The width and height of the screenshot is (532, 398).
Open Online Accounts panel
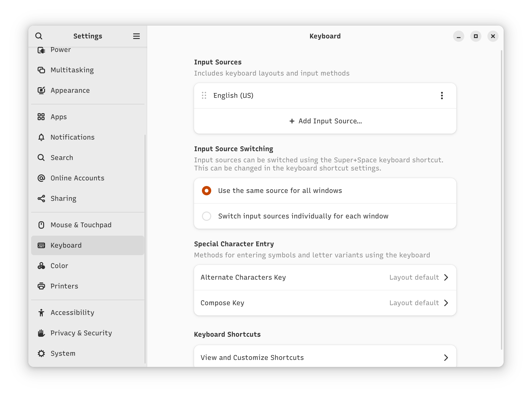click(77, 178)
